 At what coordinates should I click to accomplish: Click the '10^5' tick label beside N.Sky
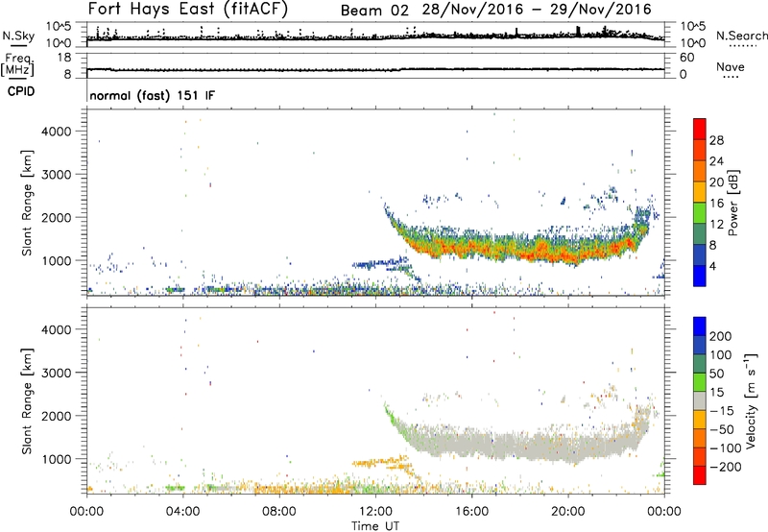coord(59,27)
